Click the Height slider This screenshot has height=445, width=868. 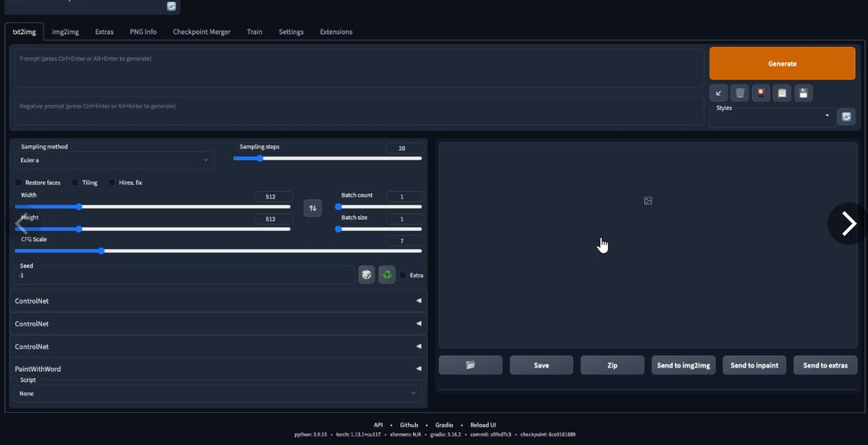pos(153,229)
